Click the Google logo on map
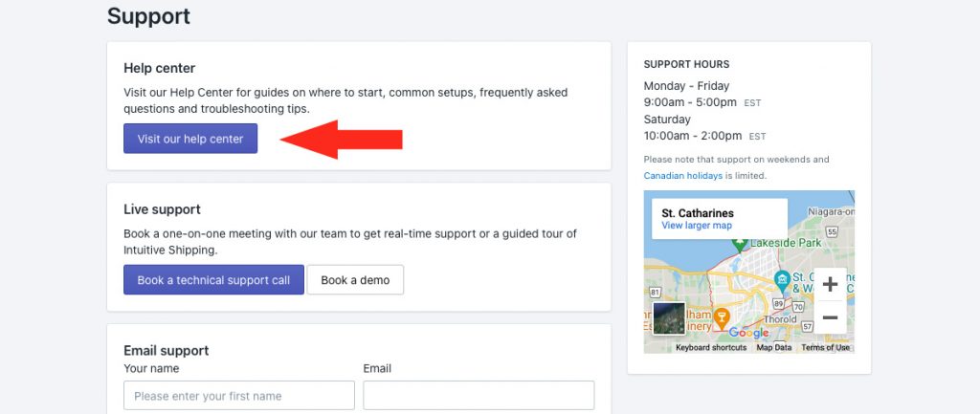The width and height of the screenshot is (980, 414). pyautogui.click(x=748, y=333)
